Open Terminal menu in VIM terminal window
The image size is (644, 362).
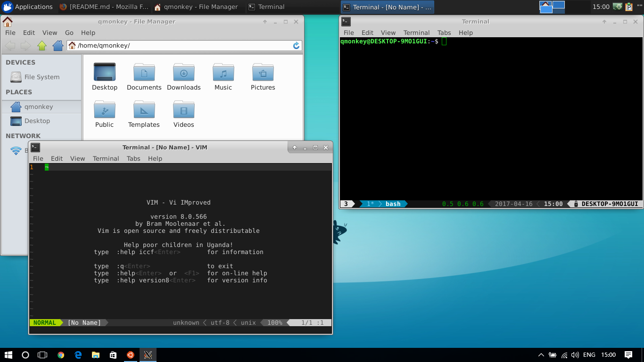(106, 158)
